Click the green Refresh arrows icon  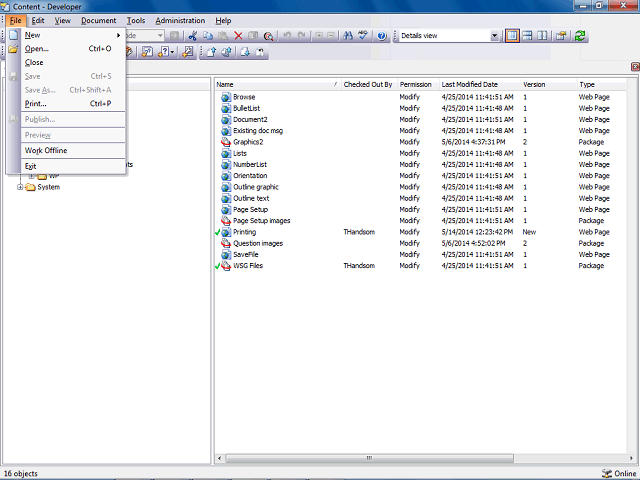tap(580, 36)
